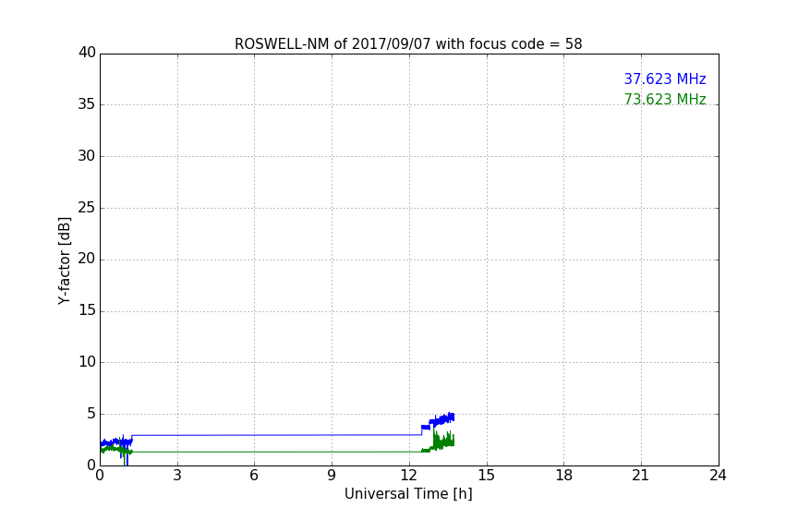Click the y-axis tick label '25'
Screen dimensions: 798x532
click(x=87, y=208)
